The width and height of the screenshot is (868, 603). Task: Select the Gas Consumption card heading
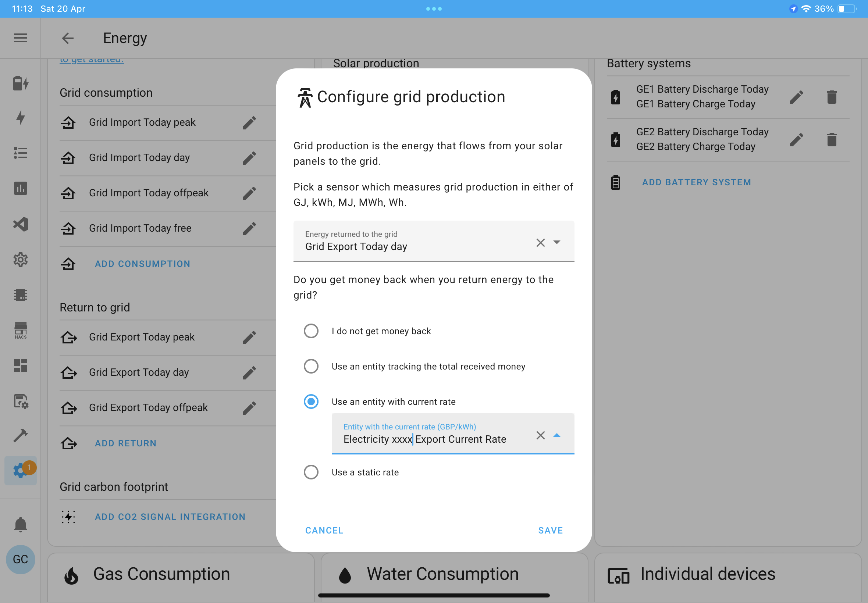point(161,574)
